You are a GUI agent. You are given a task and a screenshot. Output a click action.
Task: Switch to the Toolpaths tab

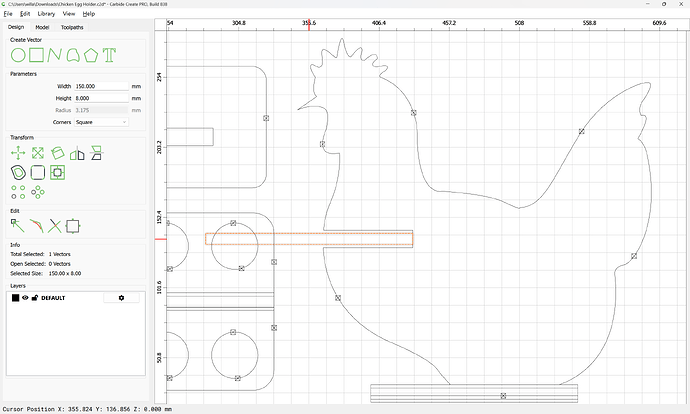pyautogui.click(x=72, y=27)
